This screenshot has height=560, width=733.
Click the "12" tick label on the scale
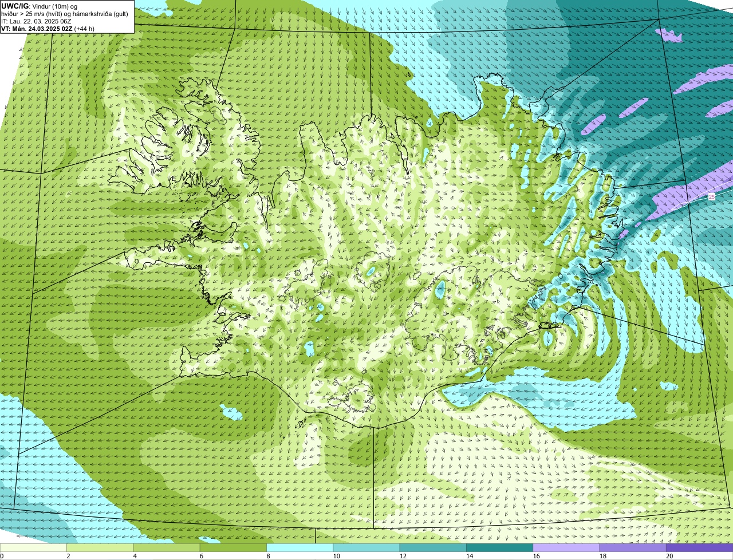(403, 556)
